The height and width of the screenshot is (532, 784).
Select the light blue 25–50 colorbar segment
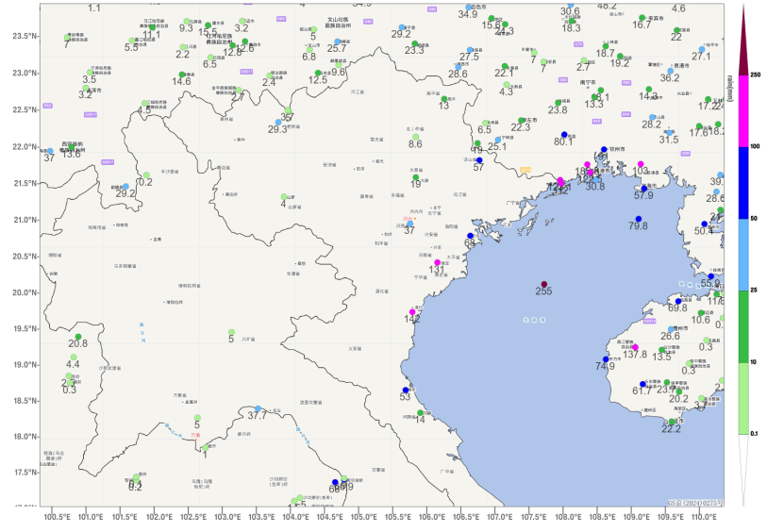coord(743,255)
